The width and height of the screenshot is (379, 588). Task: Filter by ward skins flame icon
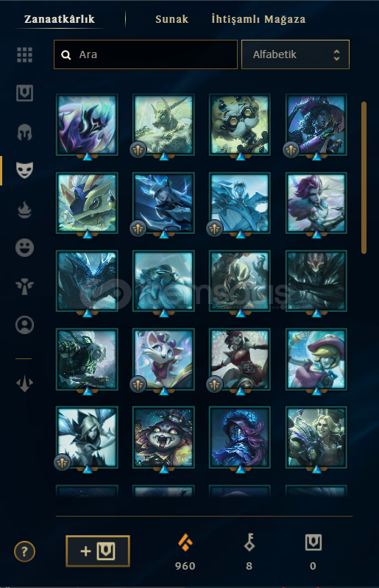coord(25,209)
